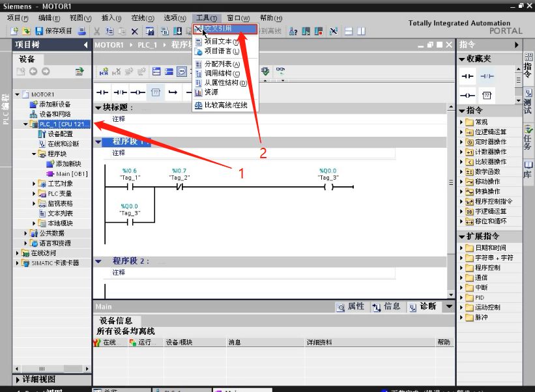Close all networks icon in editor toolbar
The width and height of the screenshot is (535, 392).
click(169, 72)
